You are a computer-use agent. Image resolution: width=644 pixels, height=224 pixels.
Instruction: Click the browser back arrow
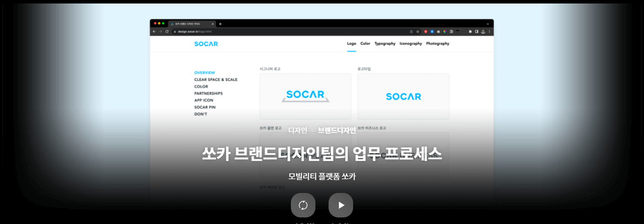click(x=154, y=31)
